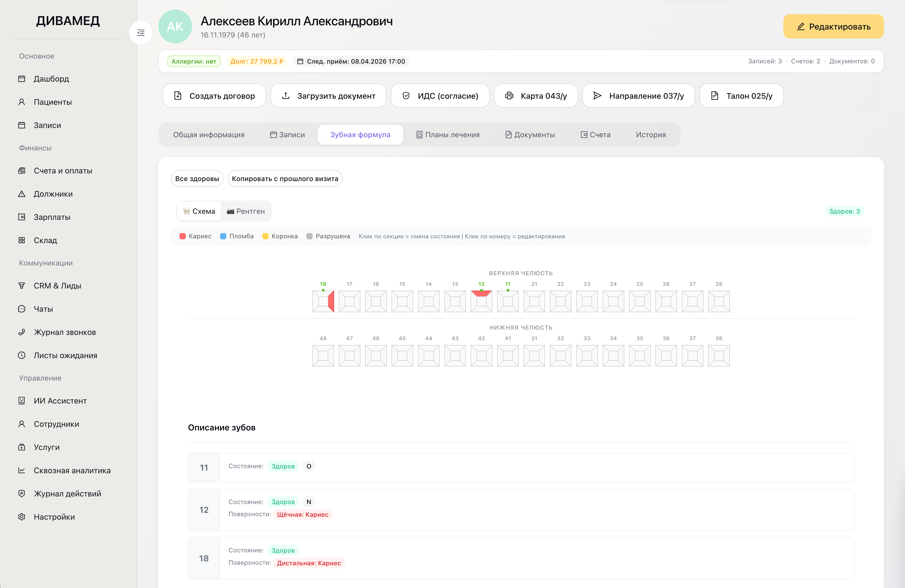Click tooth 28 diagram
The height and width of the screenshot is (588, 905).
click(x=719, y=302)
